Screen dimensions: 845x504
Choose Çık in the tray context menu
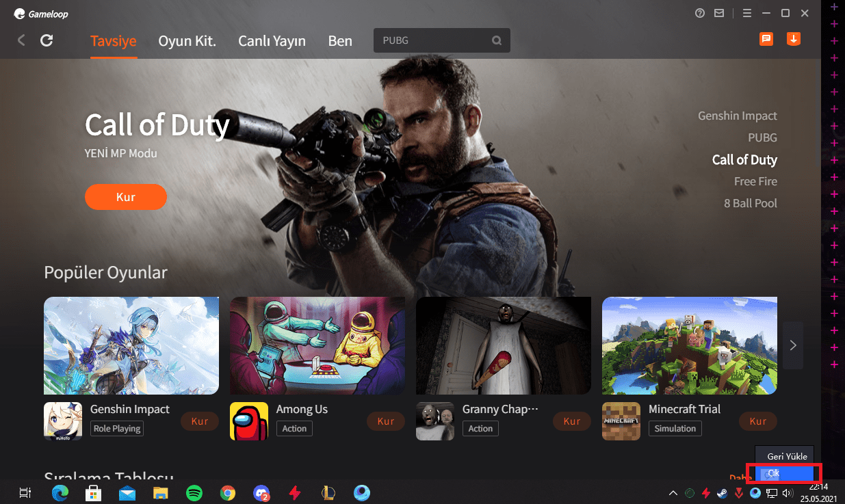point(785,473)
